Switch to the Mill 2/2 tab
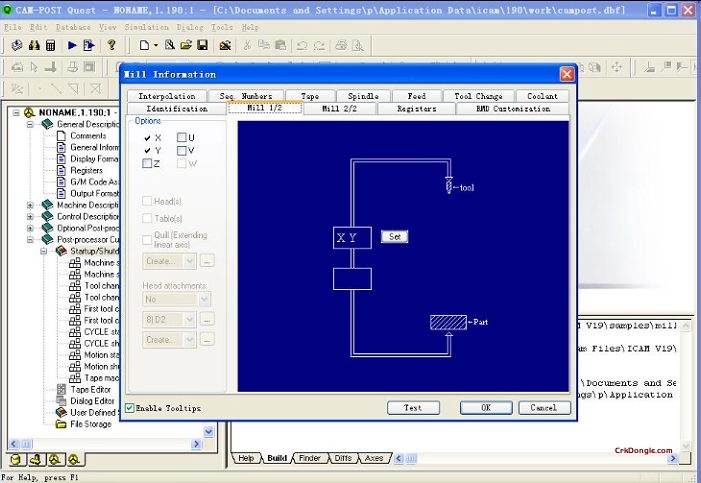The image size is (701, 483). 339,108
